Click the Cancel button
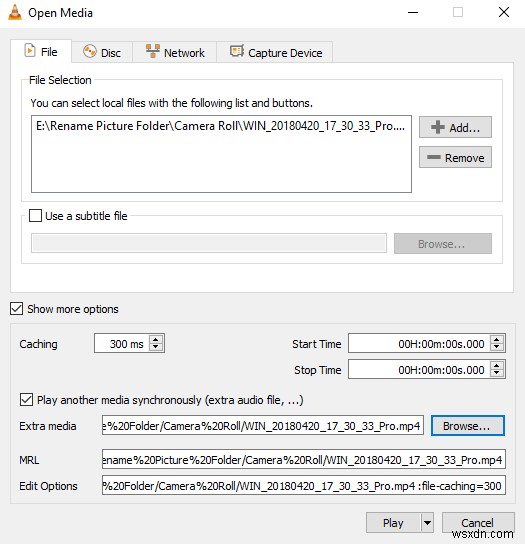Image resolution: width=525 pixels, height=544 pixels. (478, 522)
